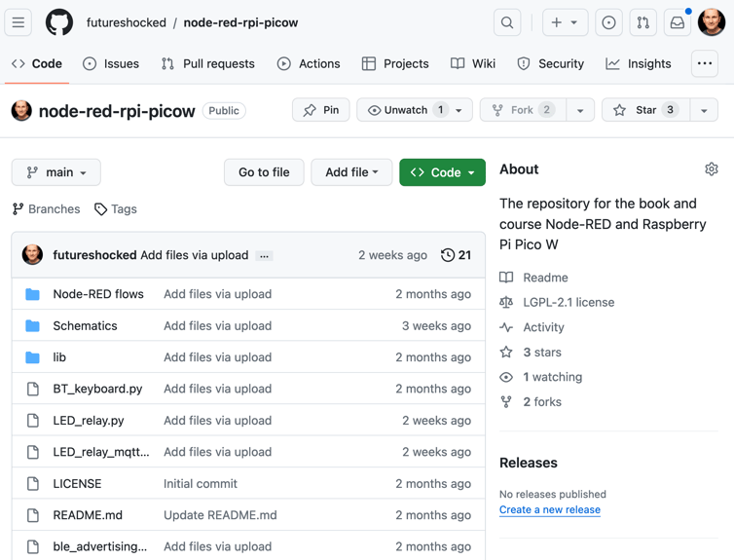The width and height of the screenshot is (734, 560).
Task: Open the Code tab
Action: click(x=37, y=63)
